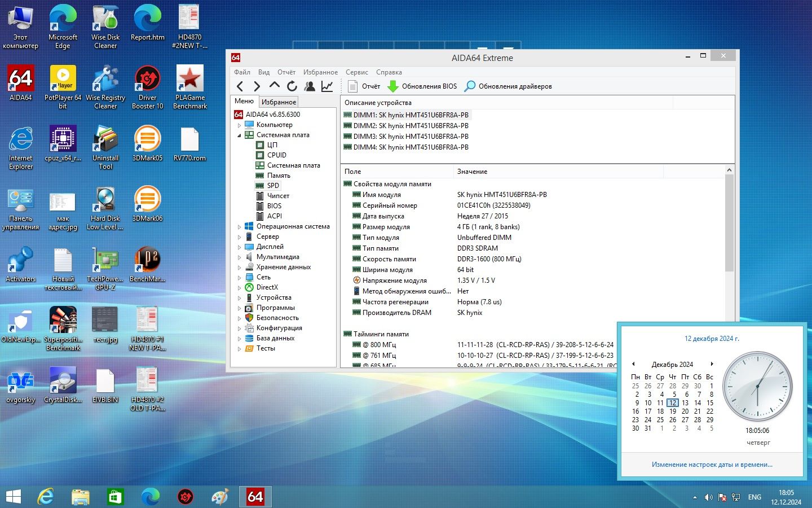This screenshot has height=508, width=812.
Task: Open the TechPowerUp GPU-Z desktop icon
Action: (105, 269)
